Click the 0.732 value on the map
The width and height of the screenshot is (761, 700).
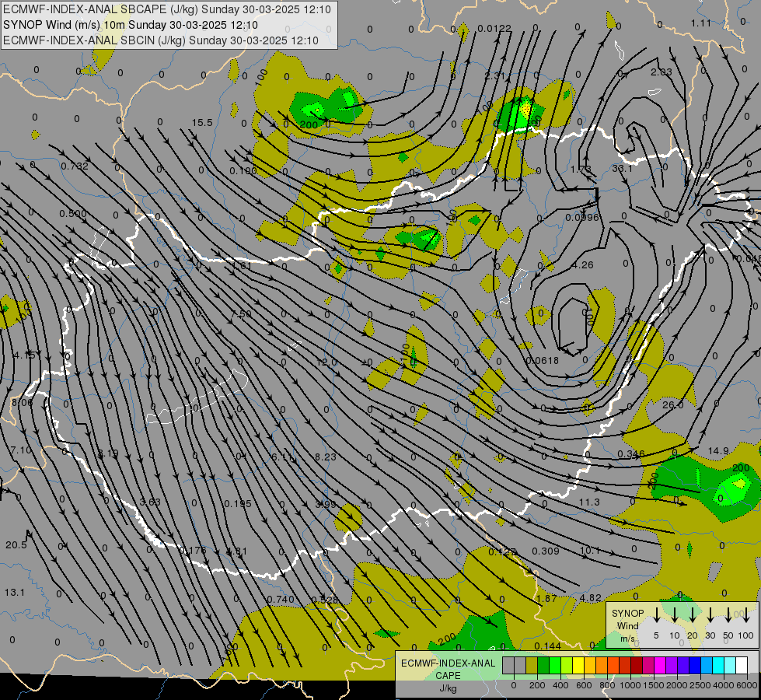click(75, 166)
